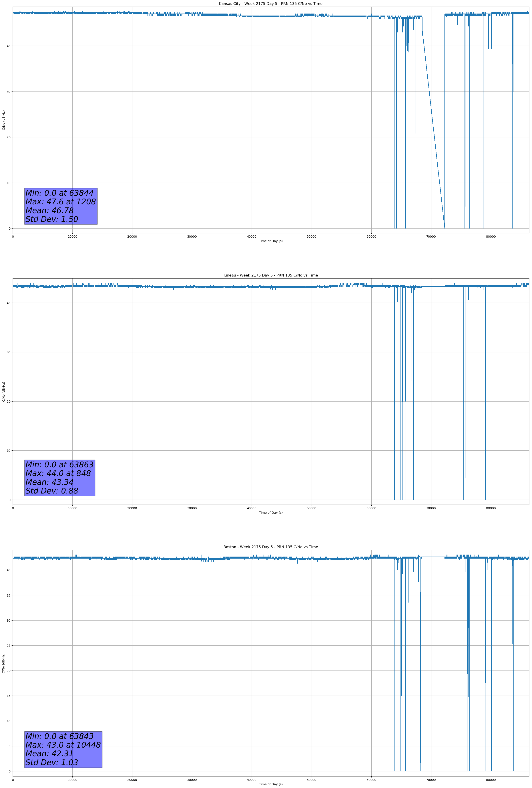Click 'Std Dev: 1.50' text
Viewport: 532px width, 788px height.
(52, 219)
